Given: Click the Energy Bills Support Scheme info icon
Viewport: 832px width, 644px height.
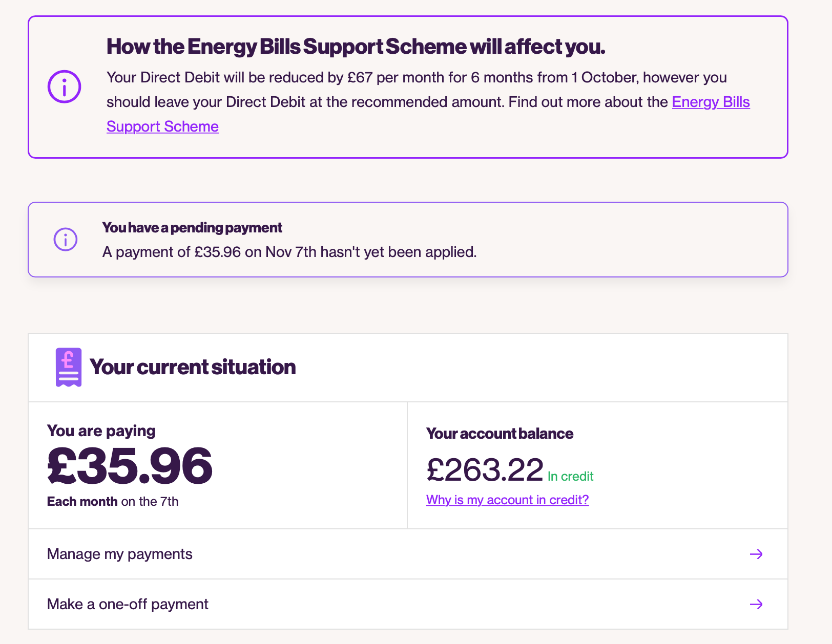Looking at the screenshot, I should (65, 87).
